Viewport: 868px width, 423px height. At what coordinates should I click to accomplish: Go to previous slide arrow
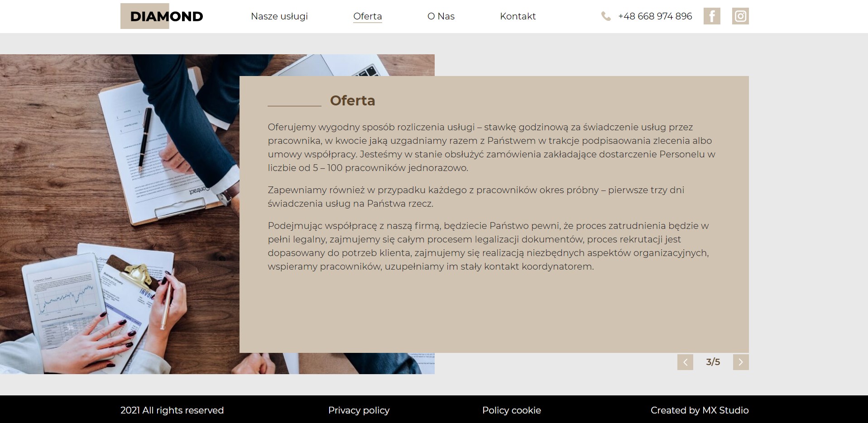(685, 362)
